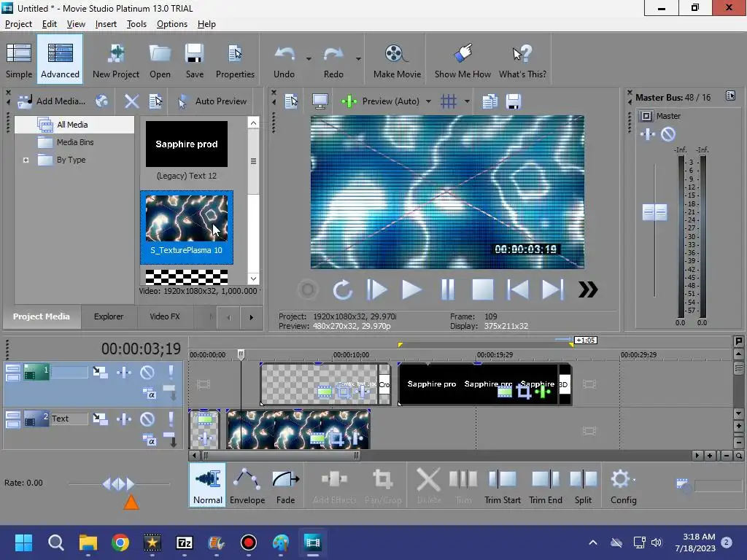This screenshot has width=747, height=560.
Task: Click the Master volume fader
Action: [654, 212]
